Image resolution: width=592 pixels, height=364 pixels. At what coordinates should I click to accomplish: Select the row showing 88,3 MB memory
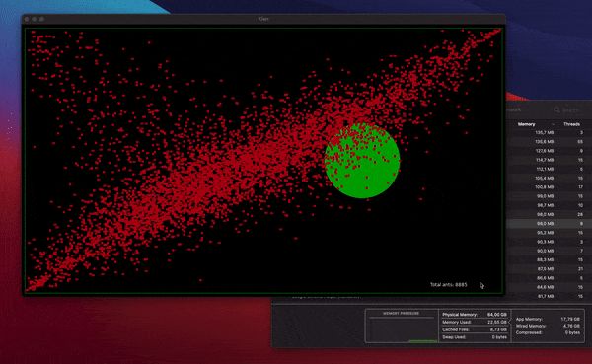pos(549,259)
